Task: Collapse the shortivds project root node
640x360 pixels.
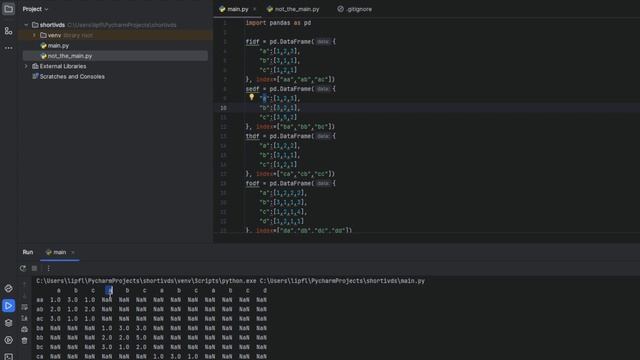Action: (26, 25)
